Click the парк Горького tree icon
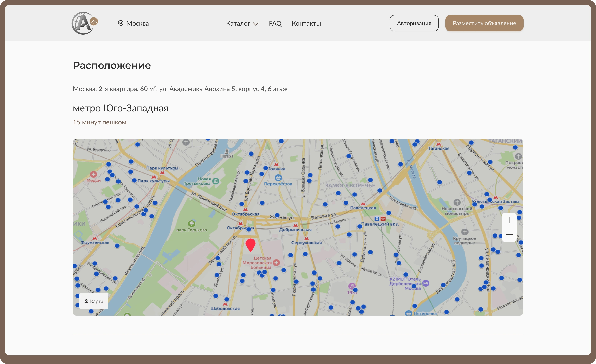The image size is (596, 364). (192, 223)
